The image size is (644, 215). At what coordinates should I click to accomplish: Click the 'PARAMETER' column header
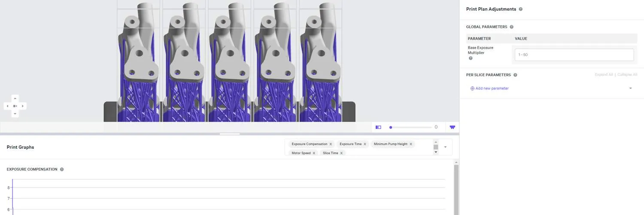pos(479,39)
